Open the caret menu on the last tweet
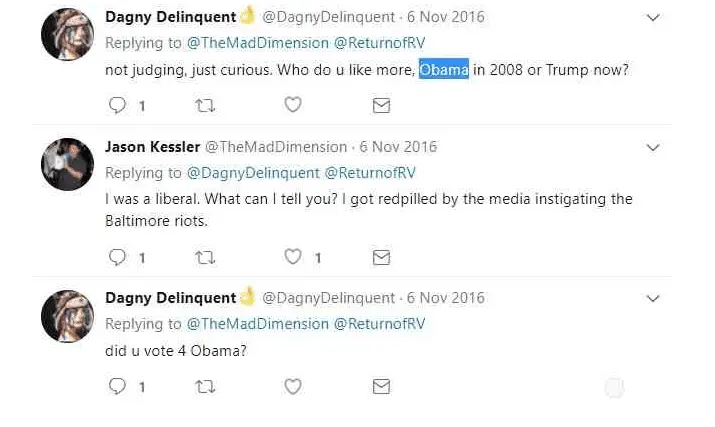 (x=653, y=298)
